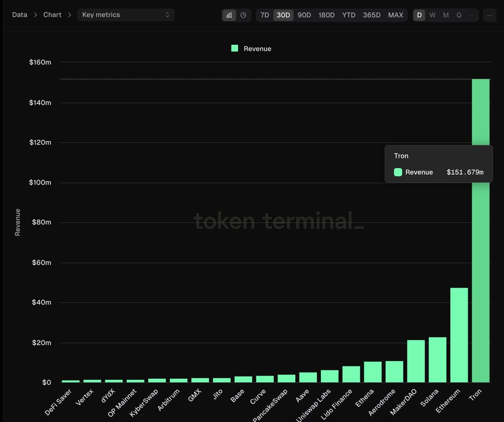Click the $160m y-axis label
Screen dimensions: 504x422
(40, 62)
